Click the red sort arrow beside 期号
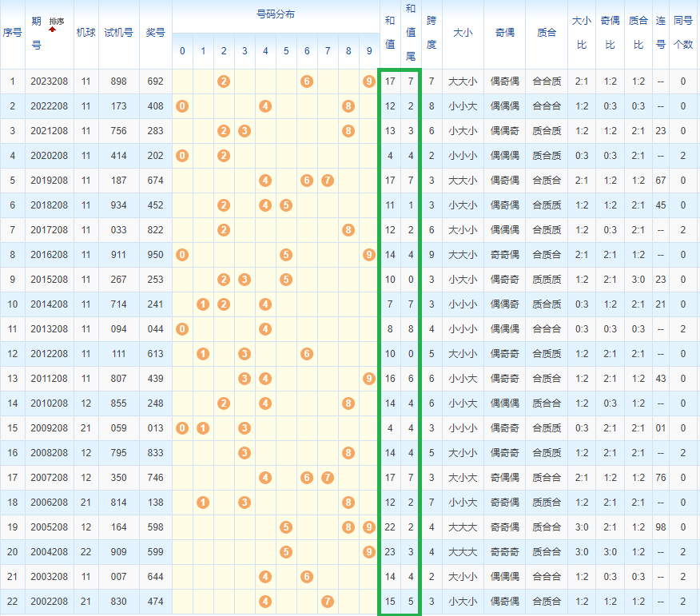 coord(53,29)
